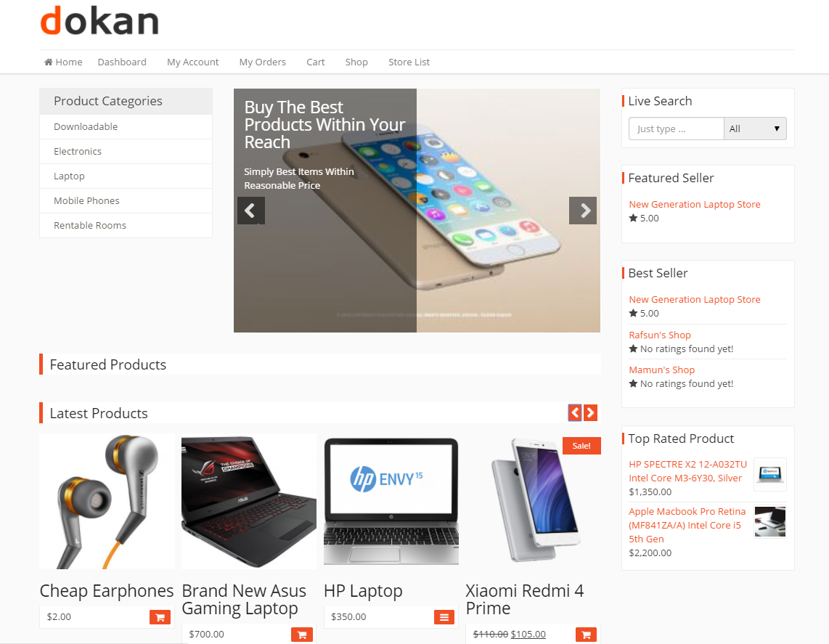829x644 pixels.
Task: Show next Latest Products items
Action: (591, 412)
